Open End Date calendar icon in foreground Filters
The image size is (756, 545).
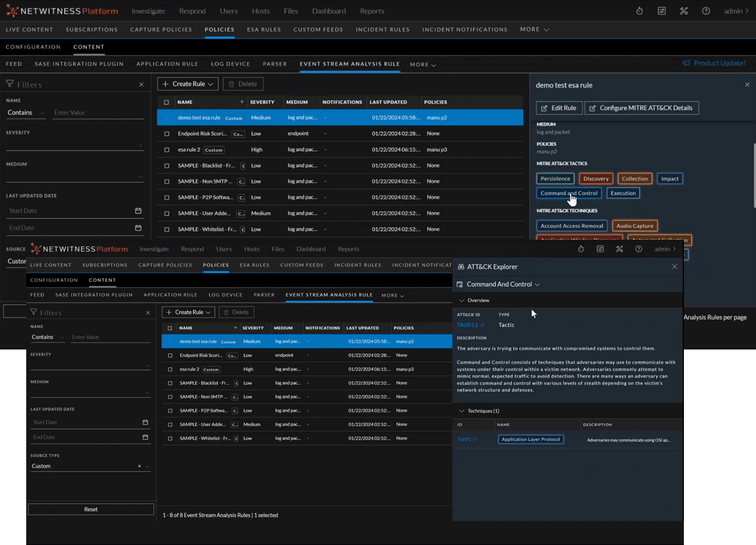145,437
